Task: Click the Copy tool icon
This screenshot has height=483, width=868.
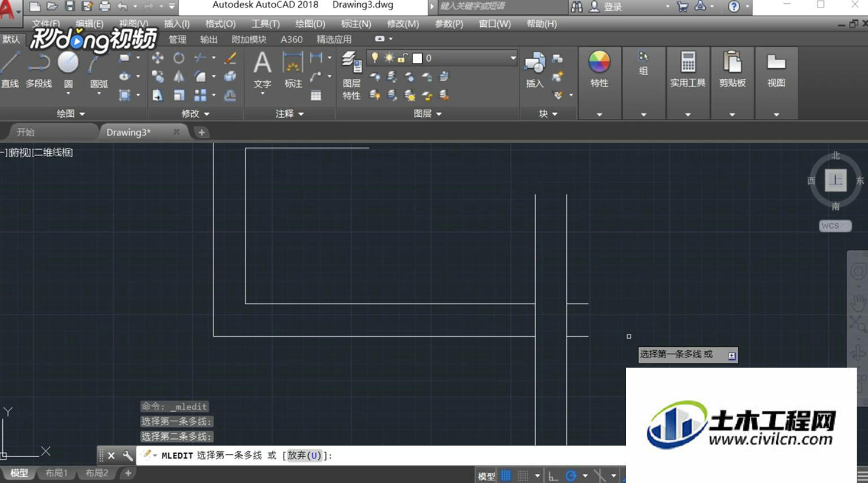Action: pos(158,76)
